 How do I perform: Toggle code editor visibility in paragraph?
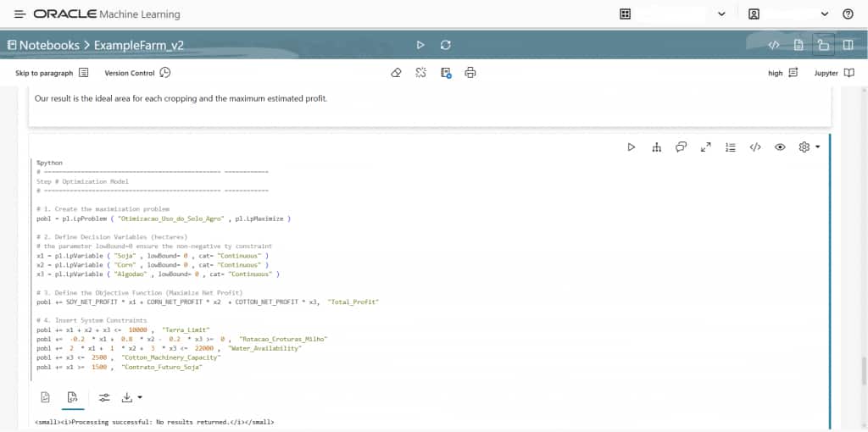pyautogui.click(x=755, y=147)
